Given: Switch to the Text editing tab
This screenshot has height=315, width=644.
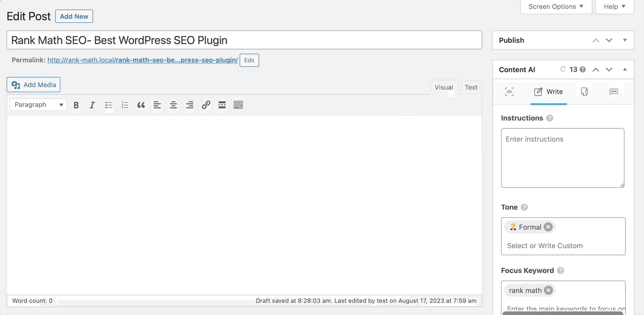Looking at the screenshot, I should pos(470,87).
